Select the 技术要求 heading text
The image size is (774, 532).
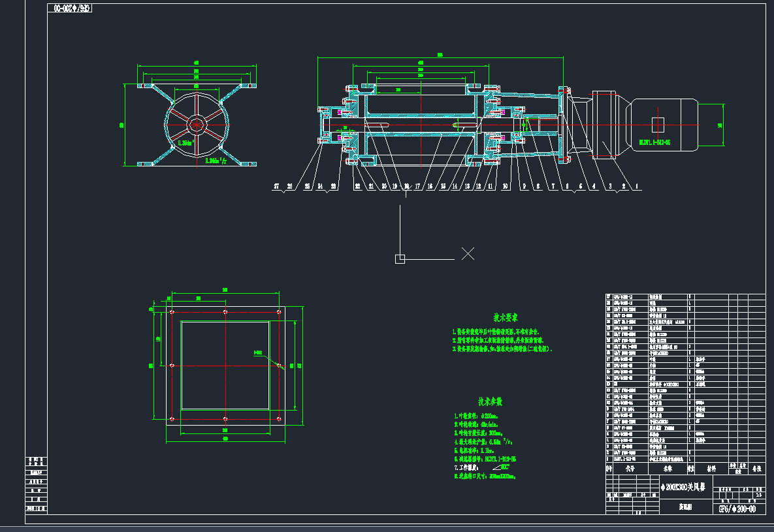(506, 318)
